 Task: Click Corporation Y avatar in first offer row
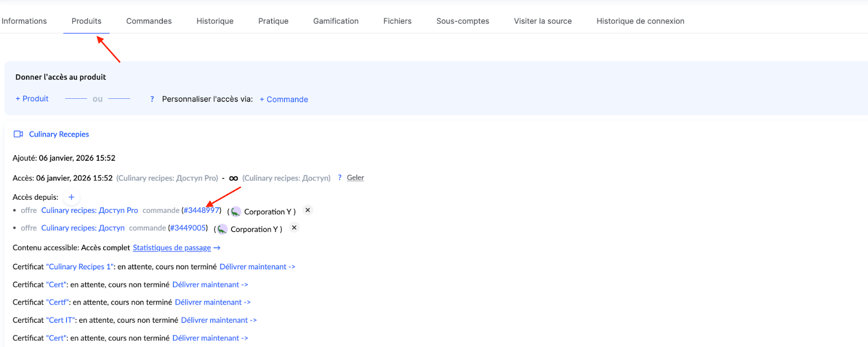(x=235, y=211)
